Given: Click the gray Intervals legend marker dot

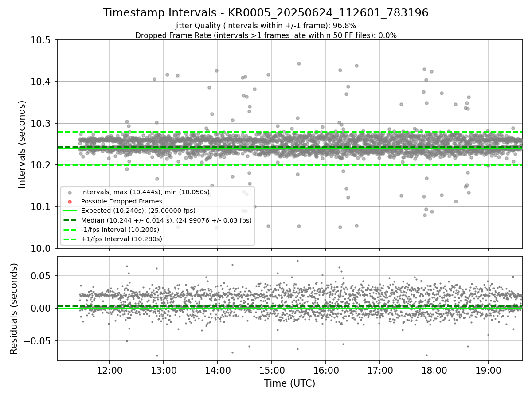Looking at the screenshot, I should [x=70, y=192].
